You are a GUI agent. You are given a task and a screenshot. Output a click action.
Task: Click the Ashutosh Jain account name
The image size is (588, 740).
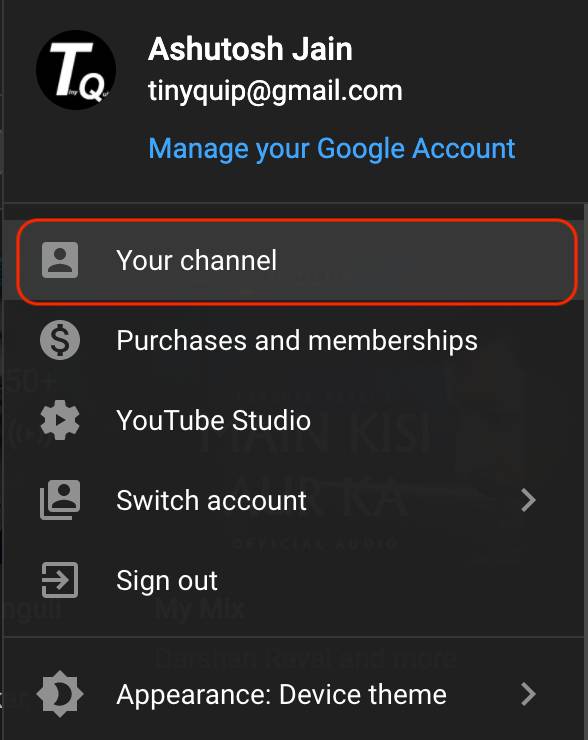pos(250,49)
